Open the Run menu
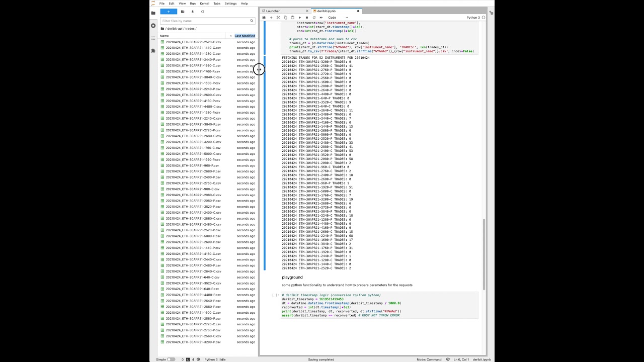Screen dimensions: 644x362 tap(193, 4)
